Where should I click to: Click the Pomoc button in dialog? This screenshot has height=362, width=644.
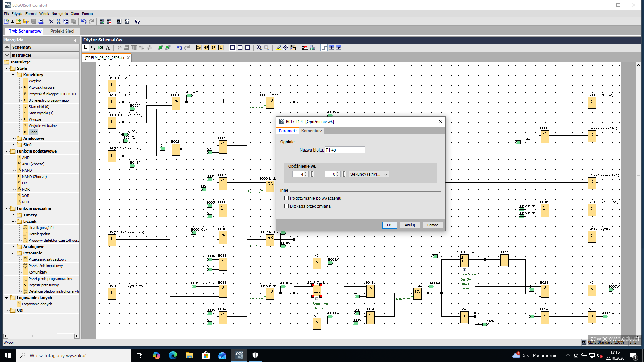point(432,225)
